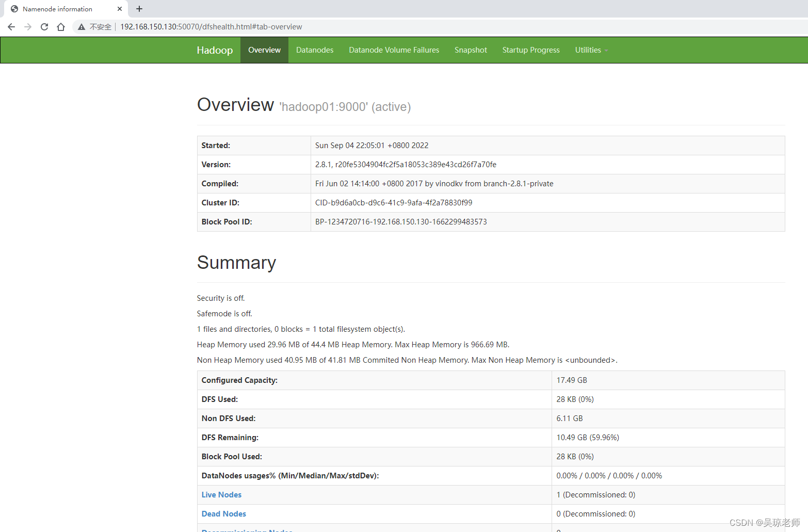Select Live Nodes count value
808x532 pixels.
596,495
